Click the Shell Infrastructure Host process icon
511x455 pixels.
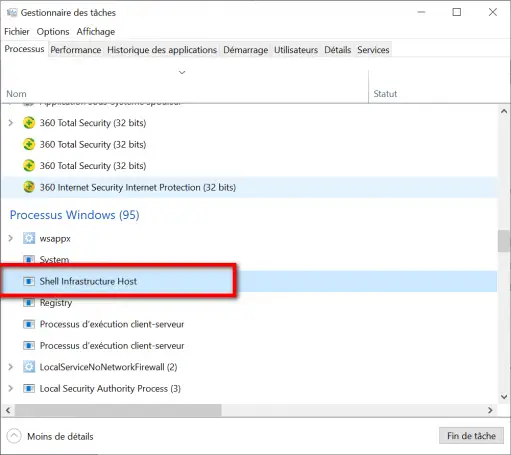29,281
